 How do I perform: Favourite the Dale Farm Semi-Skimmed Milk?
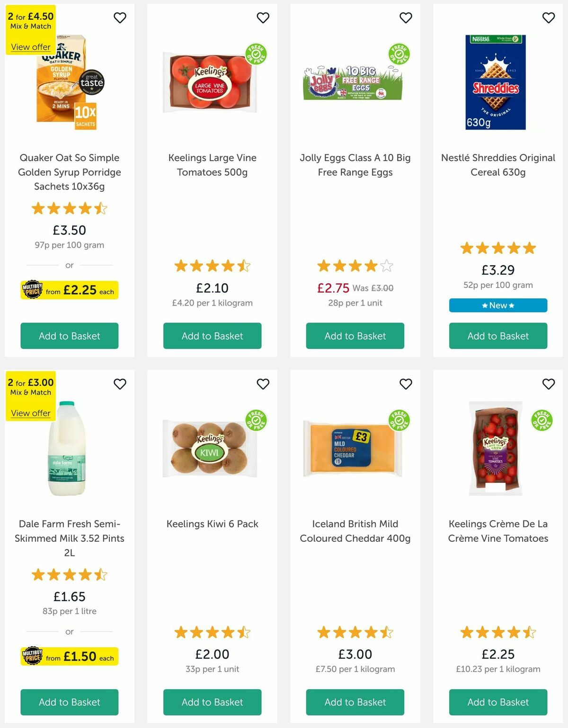coord(120,384)
